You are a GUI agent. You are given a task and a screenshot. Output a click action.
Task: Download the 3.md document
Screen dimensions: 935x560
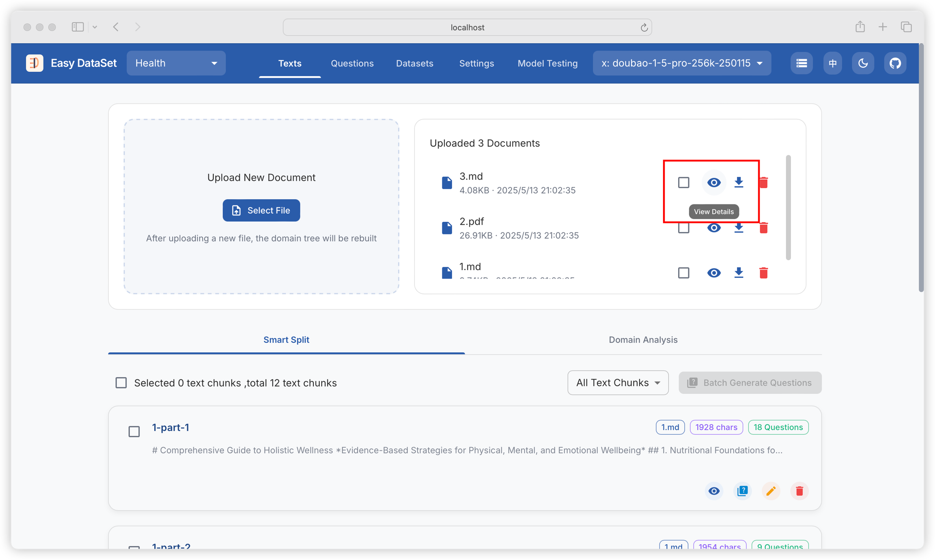click(739, 182)
